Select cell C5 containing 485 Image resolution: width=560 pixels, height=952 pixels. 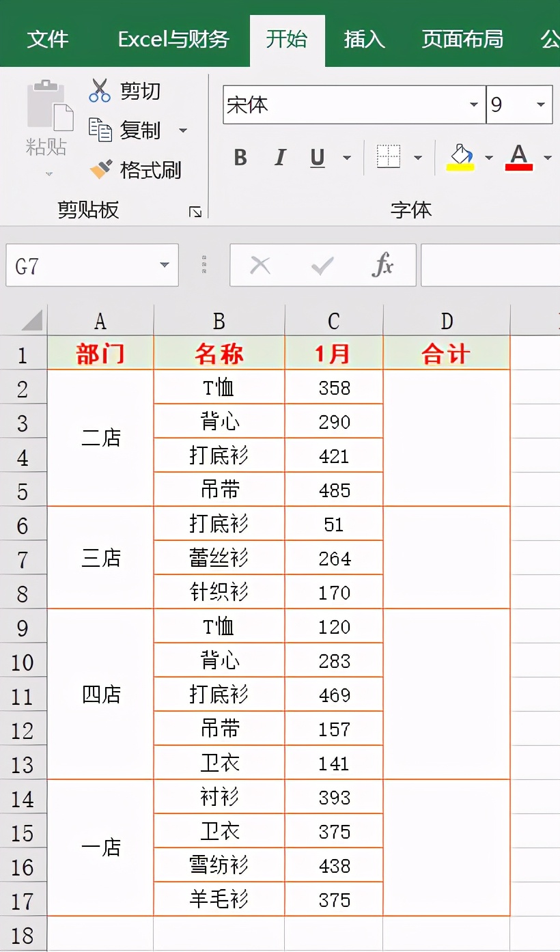333,489
